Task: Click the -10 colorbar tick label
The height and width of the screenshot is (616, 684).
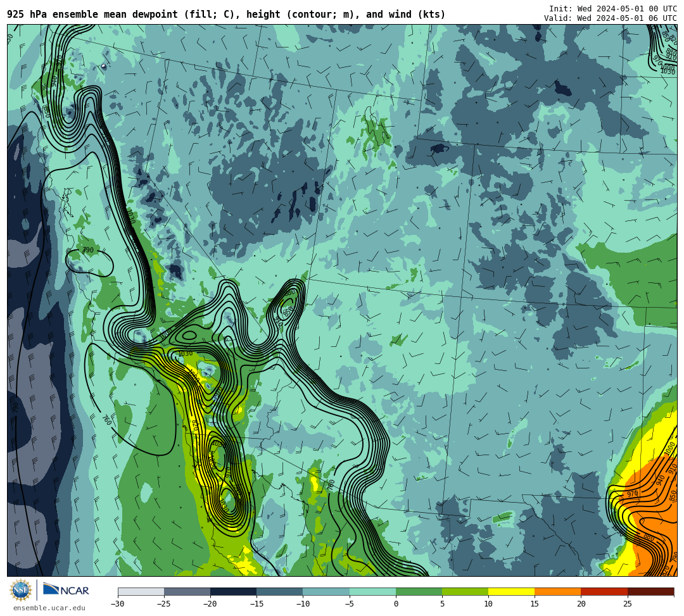Action: (x=303, y=604)
